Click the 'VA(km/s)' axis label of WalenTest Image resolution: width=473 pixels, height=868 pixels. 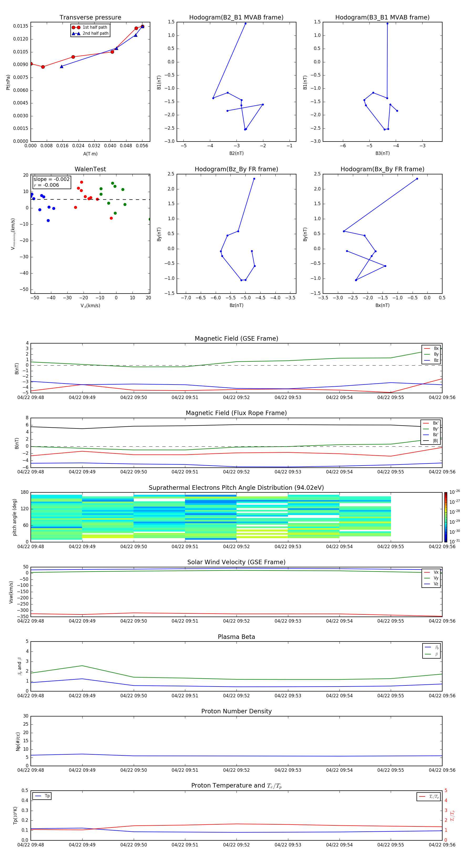(90, 306)
